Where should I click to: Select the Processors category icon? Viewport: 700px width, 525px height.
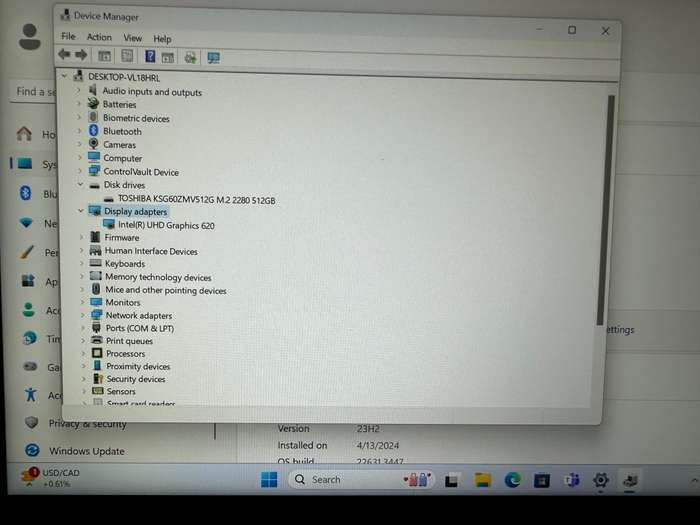97,353
